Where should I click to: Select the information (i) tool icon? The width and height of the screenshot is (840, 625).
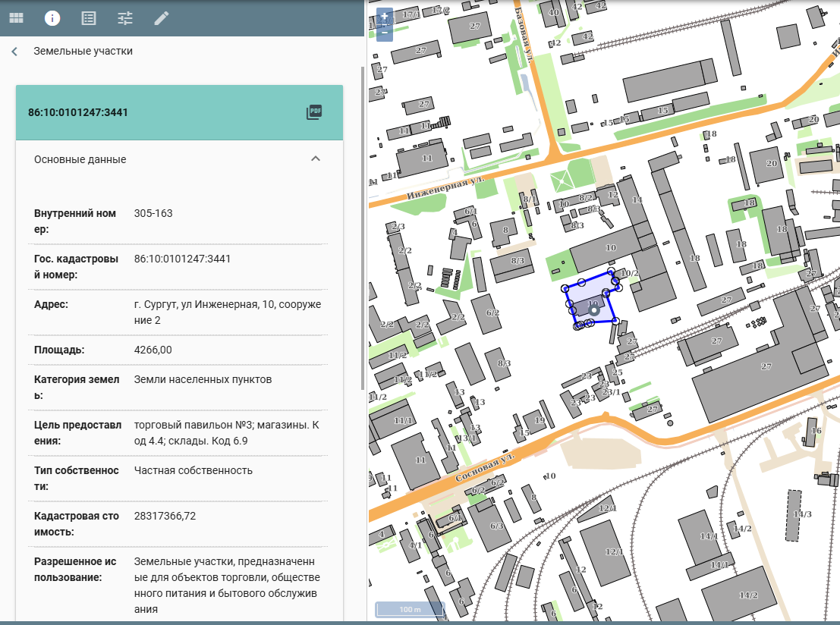coord(52,18)
